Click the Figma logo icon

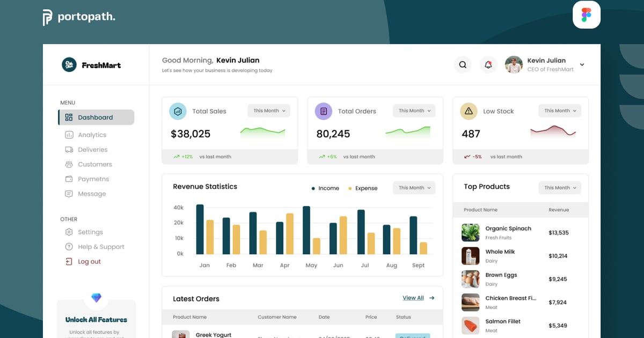pos(586,15)
